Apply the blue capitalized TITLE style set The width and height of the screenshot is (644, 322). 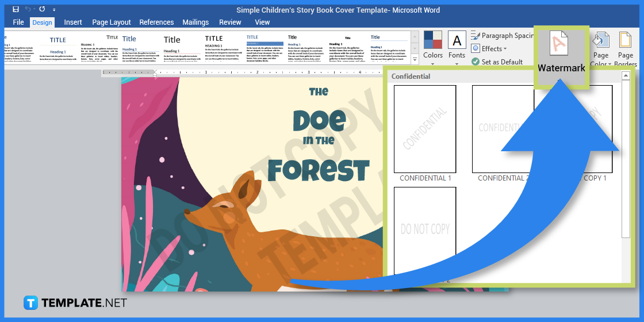click(x=58, y=47)
